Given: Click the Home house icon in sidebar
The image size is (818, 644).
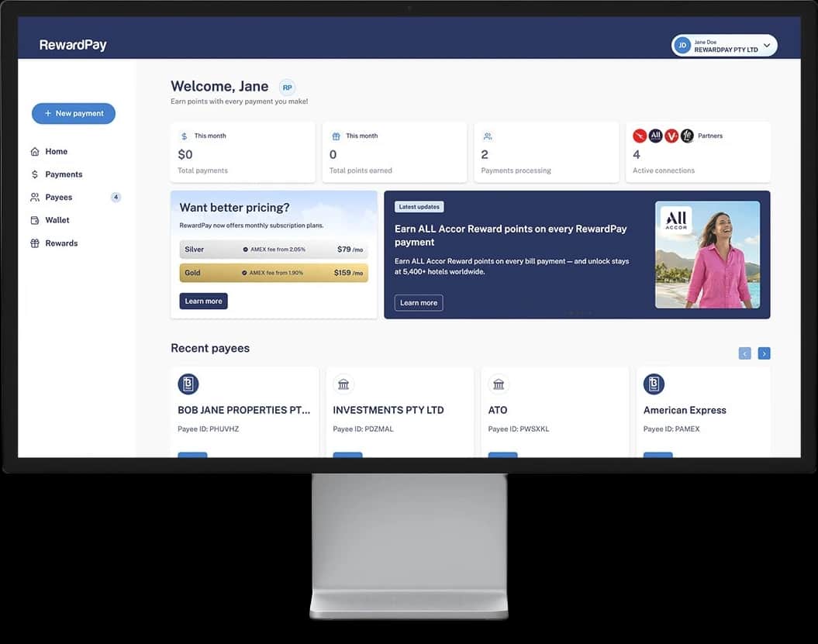Looking at the screenshot, I should tap(35, 151).
